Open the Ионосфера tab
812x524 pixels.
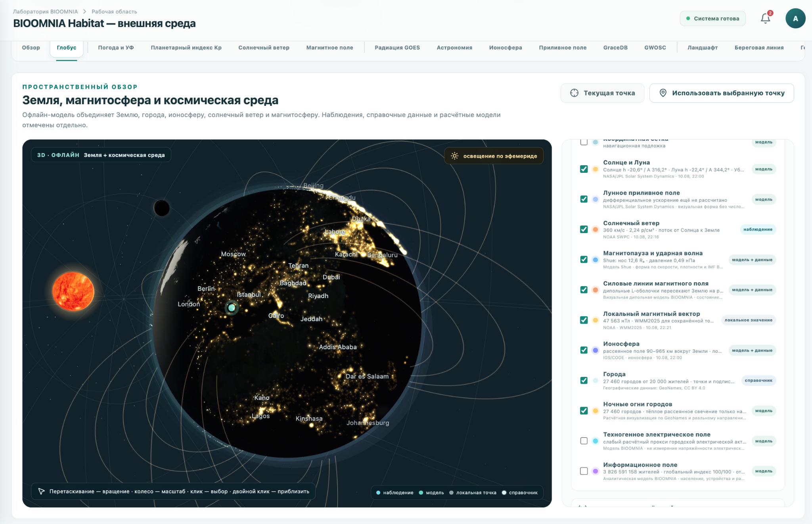pyautogui.click(x=506, y=48)
